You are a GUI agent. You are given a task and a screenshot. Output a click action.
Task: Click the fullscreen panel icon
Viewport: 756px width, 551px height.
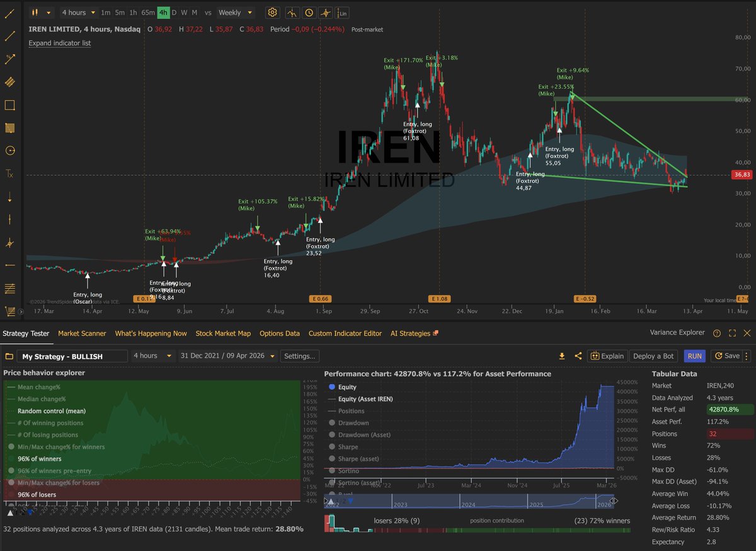coord(732,333)
